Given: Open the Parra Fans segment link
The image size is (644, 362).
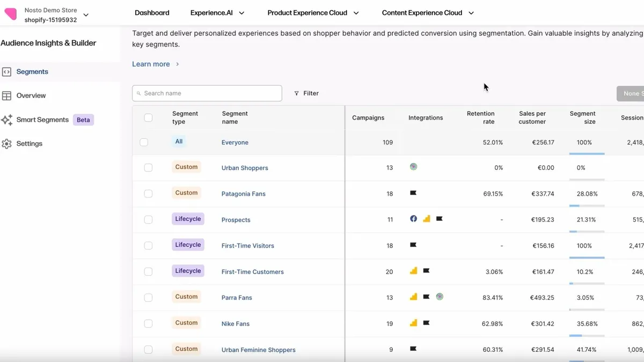Looking at the screenshot, I should (237, 298).
